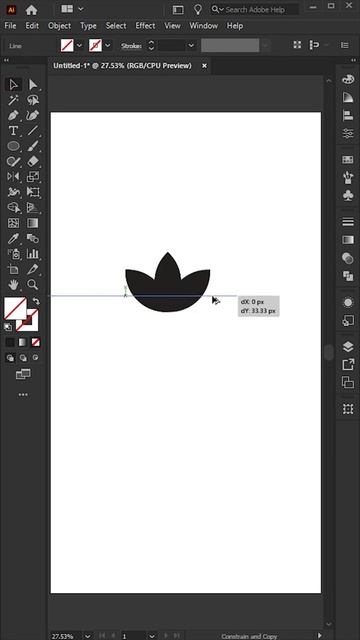Go to the Home screen

point(31,9)
